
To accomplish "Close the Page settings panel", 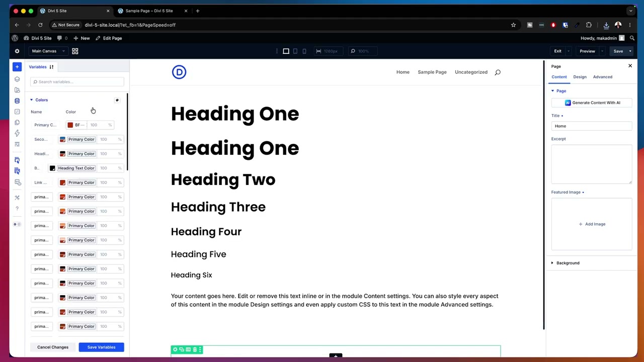I will click(x=630, y=66).
